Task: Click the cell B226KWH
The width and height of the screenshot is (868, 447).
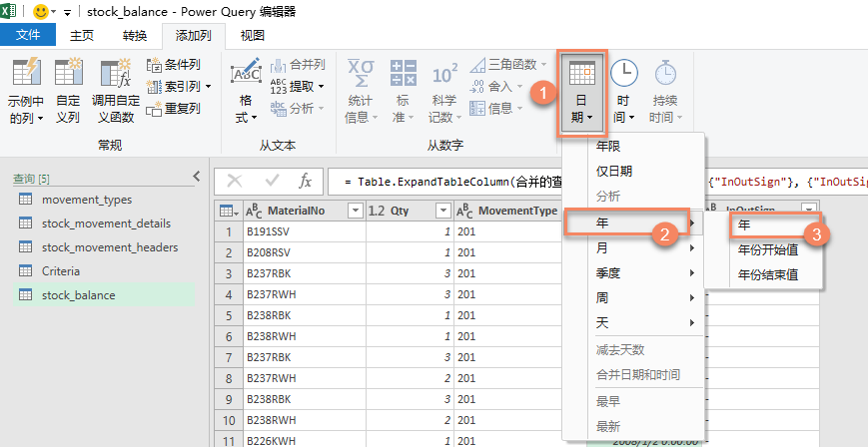Action: [x=305, y=441]
